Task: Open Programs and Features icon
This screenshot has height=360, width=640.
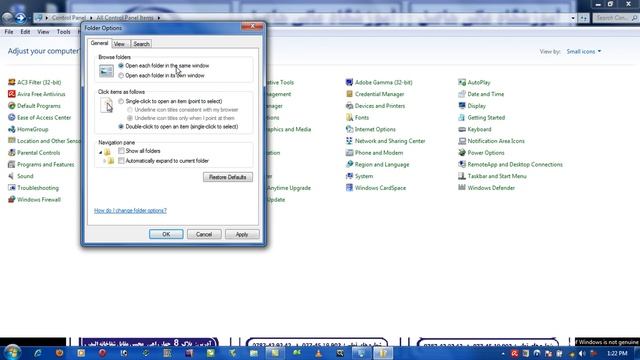Action: click(11, 164)
